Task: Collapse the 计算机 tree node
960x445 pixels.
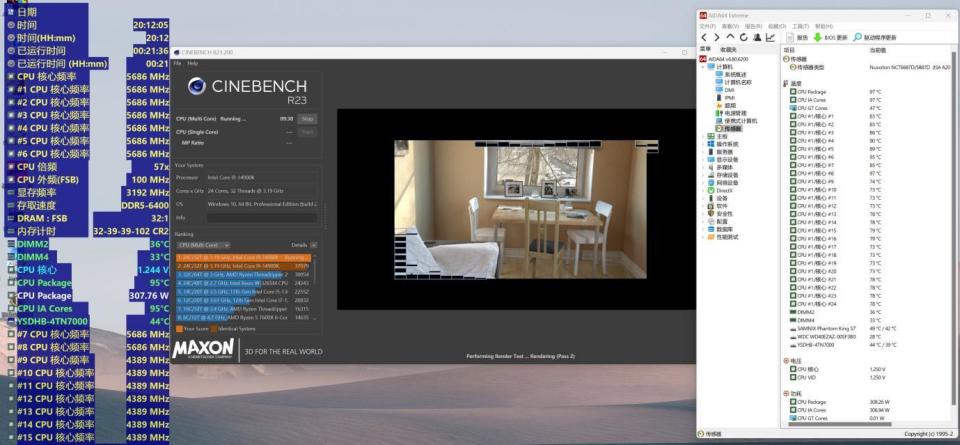Action: [x=703, y=66]
